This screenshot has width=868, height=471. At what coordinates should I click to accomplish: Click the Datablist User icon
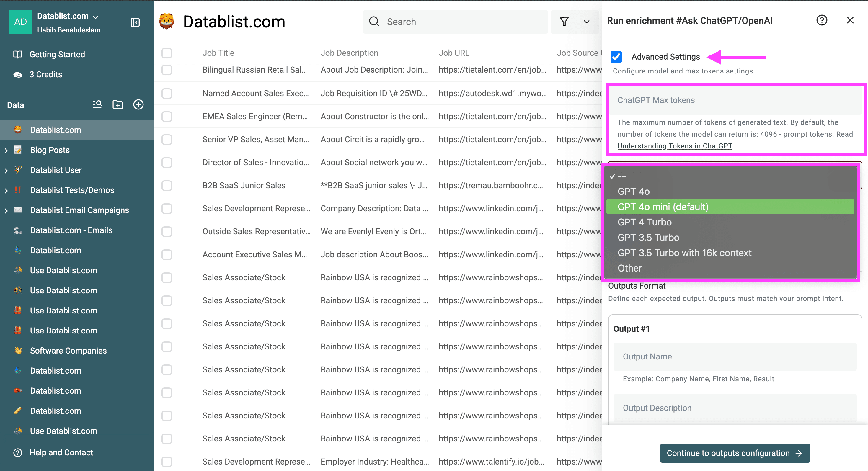tap(17, 170)
